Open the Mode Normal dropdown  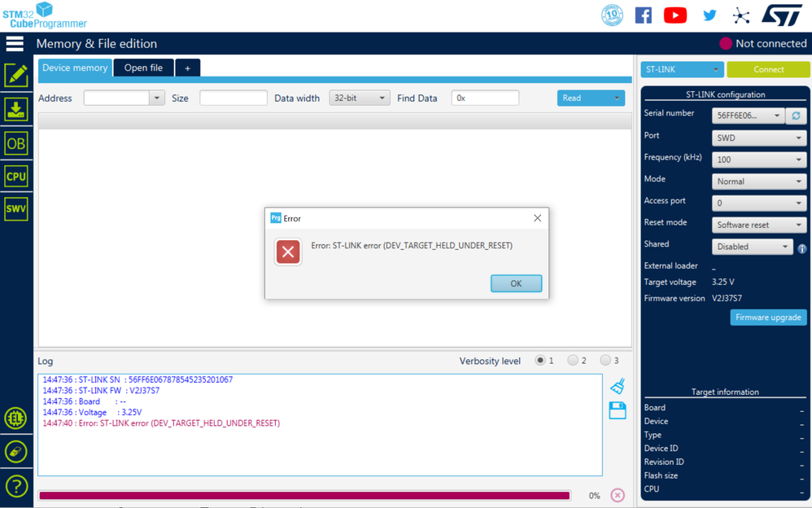pos(759,182)
